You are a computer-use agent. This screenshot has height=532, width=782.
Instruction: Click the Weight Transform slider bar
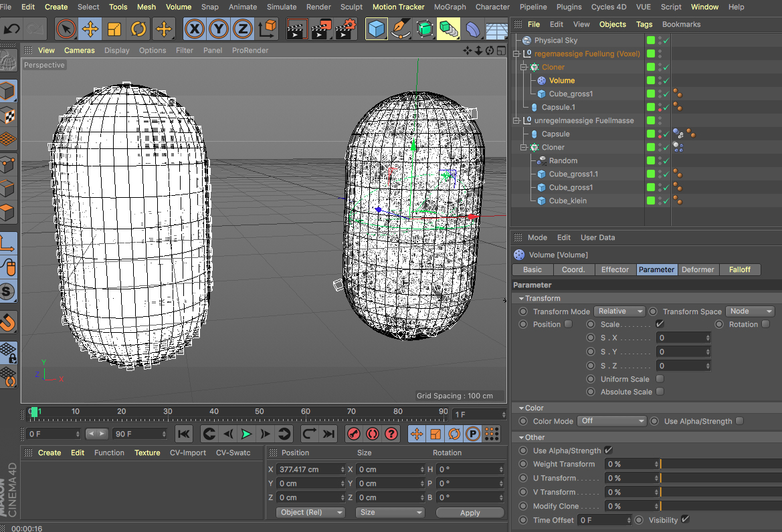719,464
